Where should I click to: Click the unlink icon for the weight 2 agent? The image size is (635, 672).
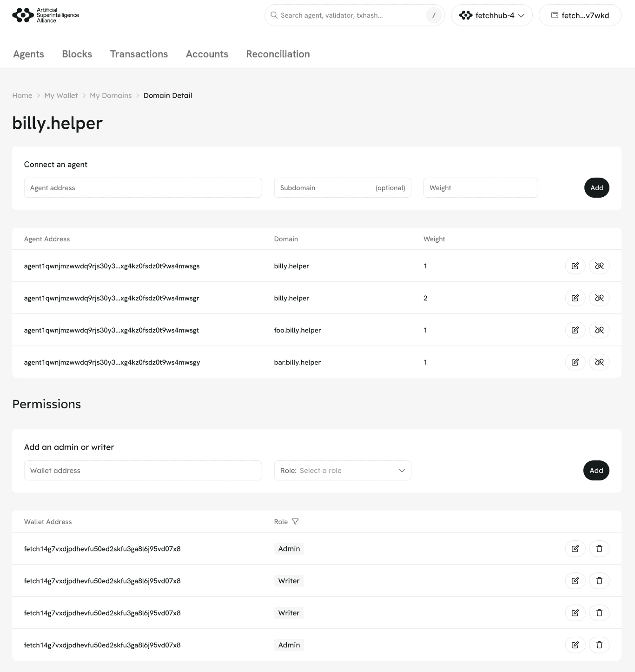599,298
